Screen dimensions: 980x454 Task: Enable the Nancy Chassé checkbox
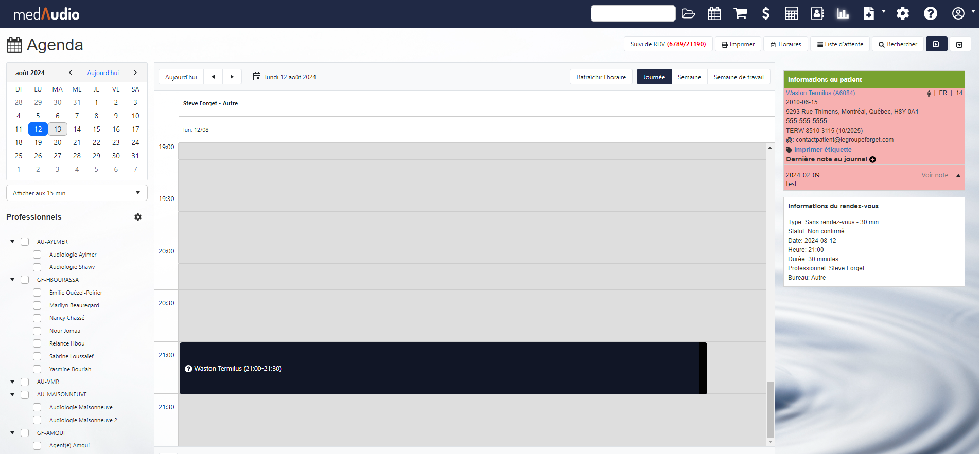(37, 318)
